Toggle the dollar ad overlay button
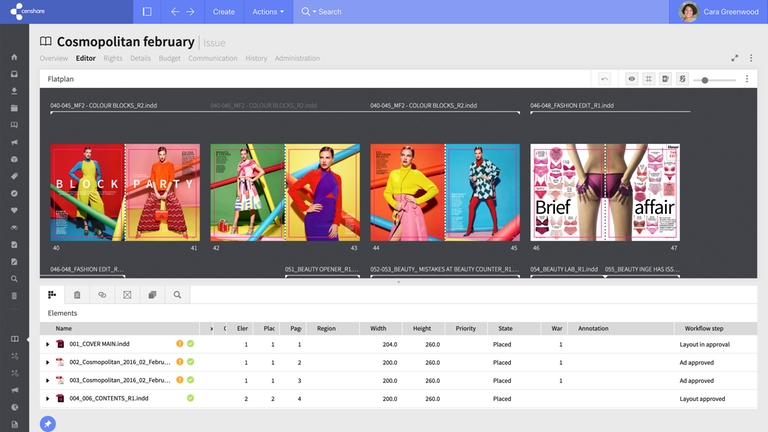The image size is (768, 432). click(x=682, y=79)
